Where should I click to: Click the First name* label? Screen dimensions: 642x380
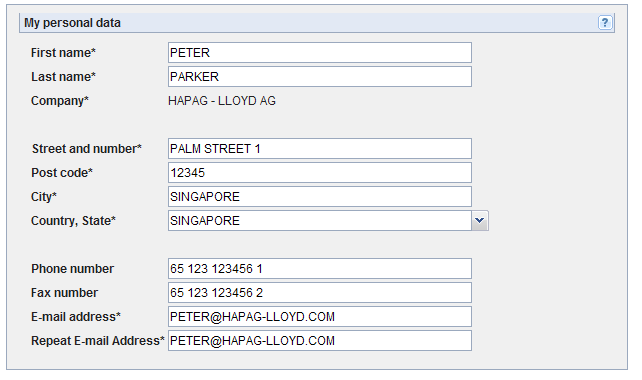[63, 53]
